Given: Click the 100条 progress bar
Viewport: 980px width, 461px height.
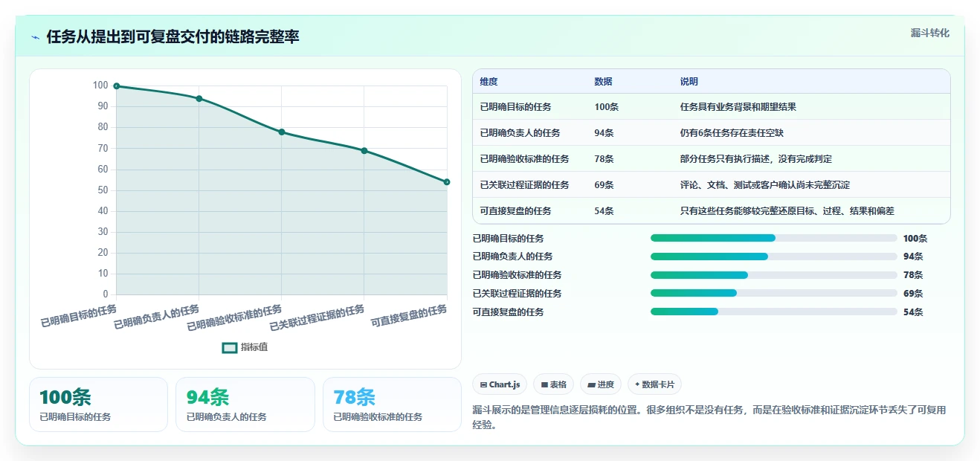Looking at the screenshot, I should click(x=773, y=238).
